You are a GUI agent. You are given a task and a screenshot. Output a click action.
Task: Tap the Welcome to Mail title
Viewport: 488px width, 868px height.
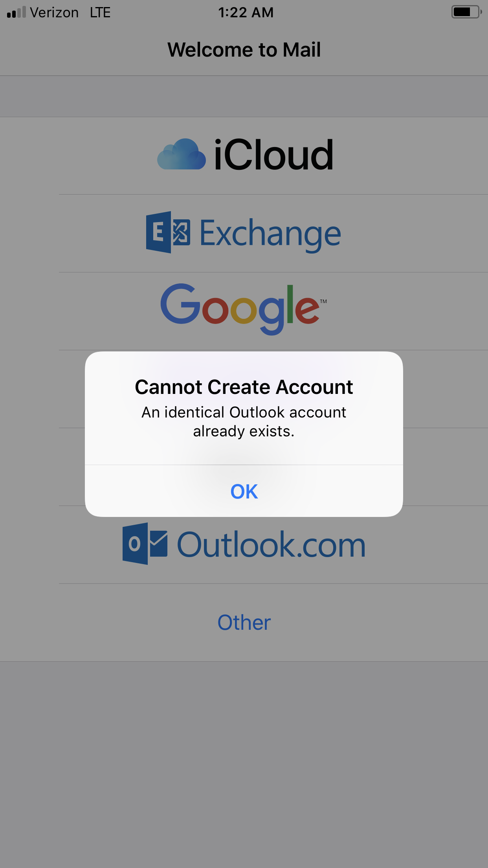click(x=244, y=50)
